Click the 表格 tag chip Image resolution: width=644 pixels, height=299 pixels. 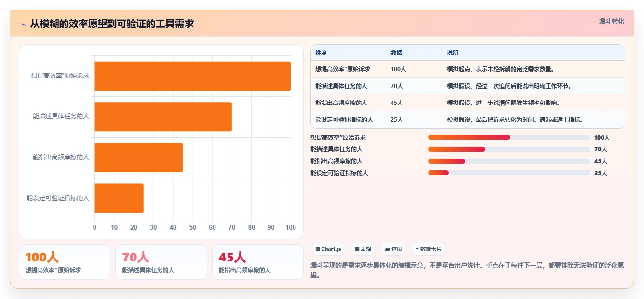click(x=363, y=249)
